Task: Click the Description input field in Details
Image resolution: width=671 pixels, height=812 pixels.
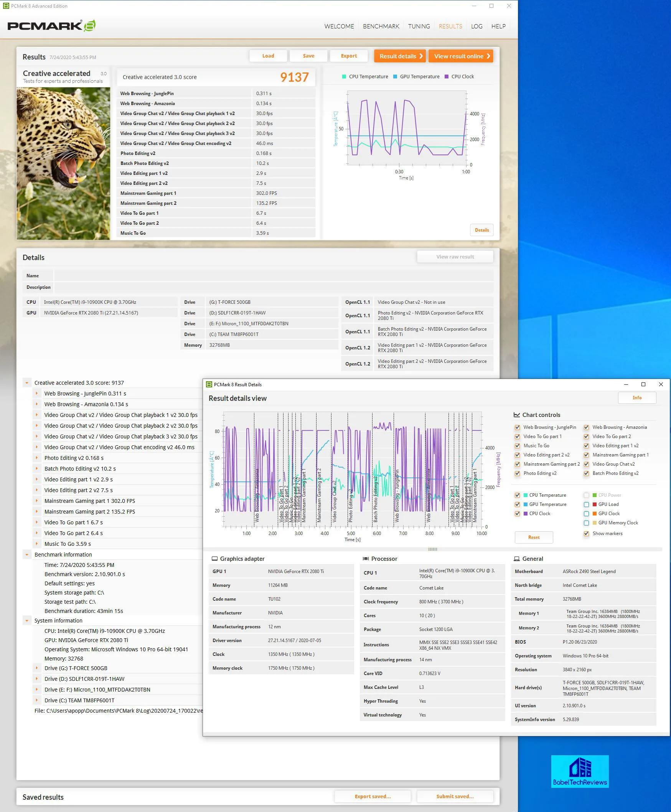Action: pos(274,288)
